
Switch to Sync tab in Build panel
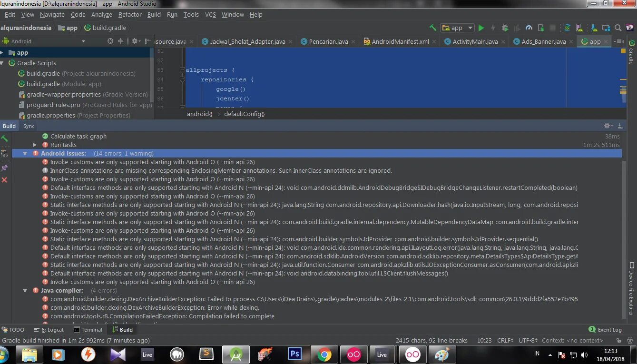[x=29, y=126]
